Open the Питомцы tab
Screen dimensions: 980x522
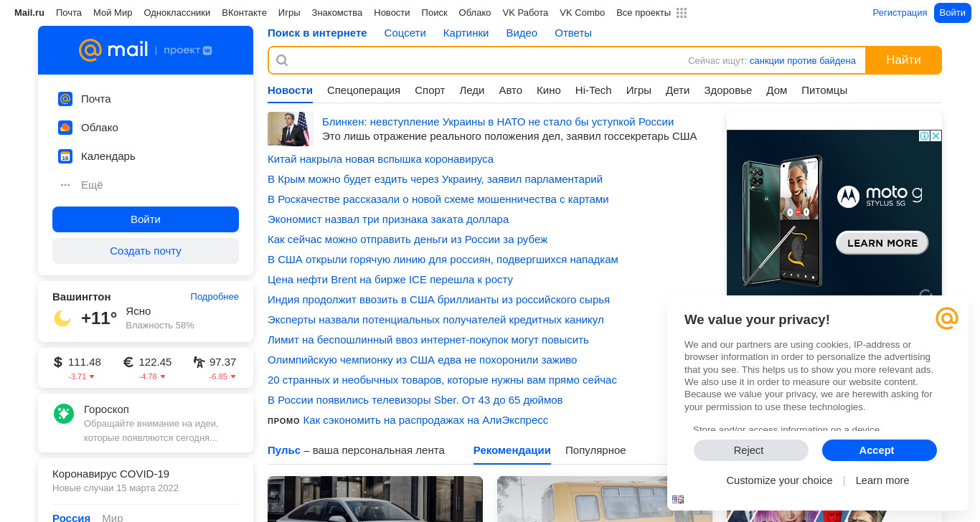pyautogui.click(x=824, y=90)
